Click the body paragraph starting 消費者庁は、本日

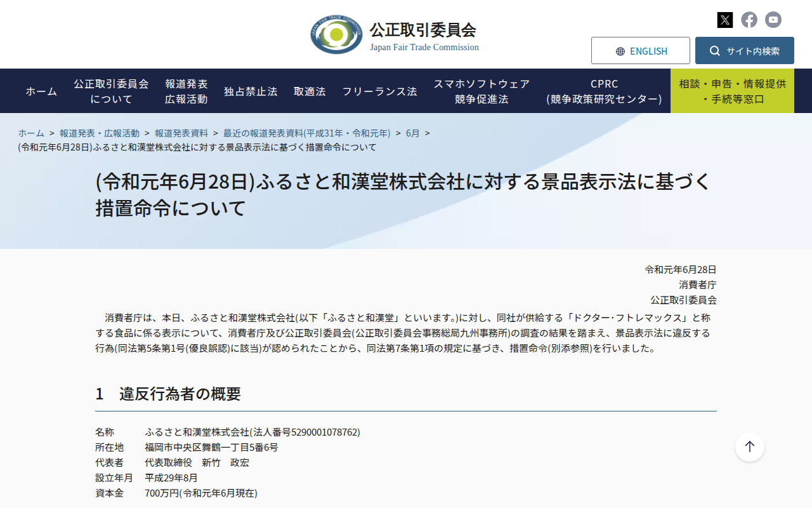(x=406, y=333)
